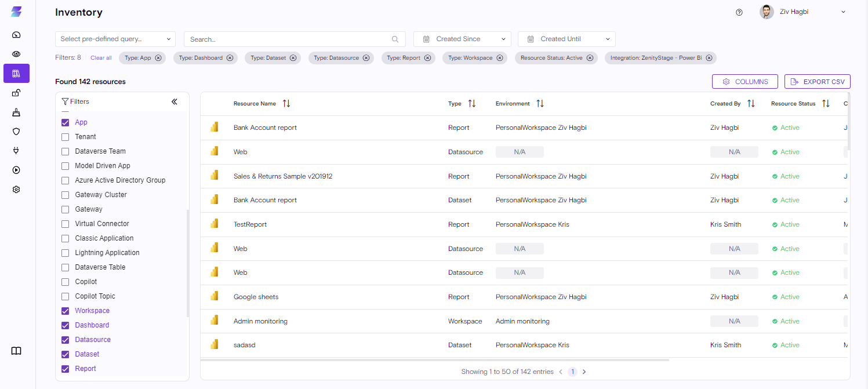The width and height of the screenshot is (868, 389).
Task: Check the Gateway Cluster filter
Action: [x=66, y=195]
